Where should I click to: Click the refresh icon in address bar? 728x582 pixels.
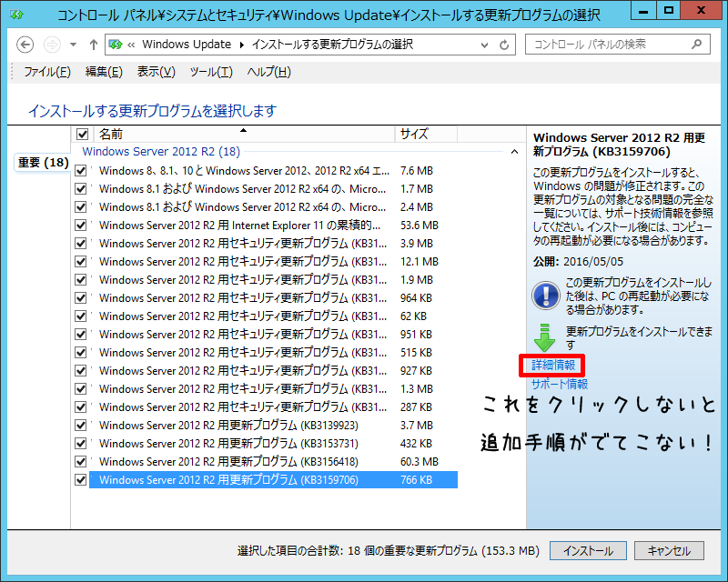pyautogui.click(x=506, y=45)
